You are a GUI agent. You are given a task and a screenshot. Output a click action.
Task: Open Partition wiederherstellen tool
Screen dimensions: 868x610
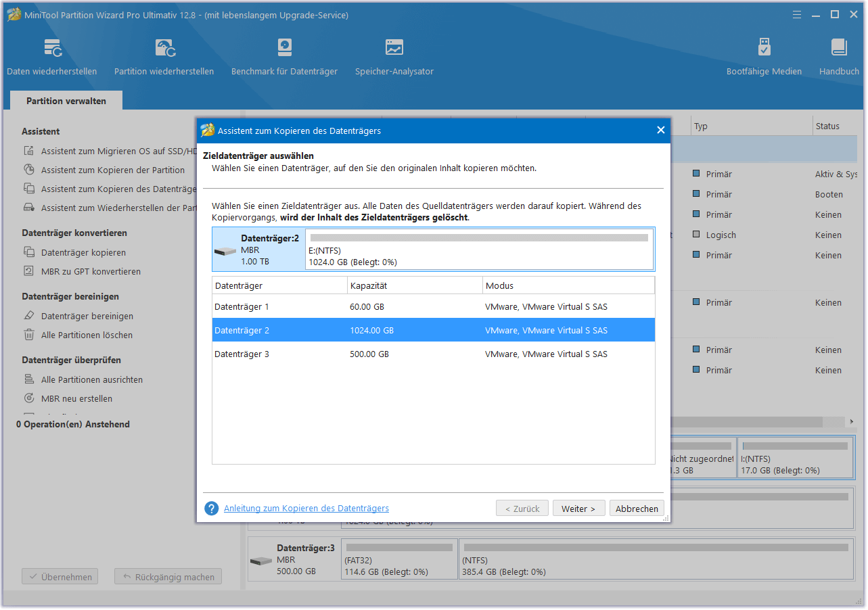point(164,57)
